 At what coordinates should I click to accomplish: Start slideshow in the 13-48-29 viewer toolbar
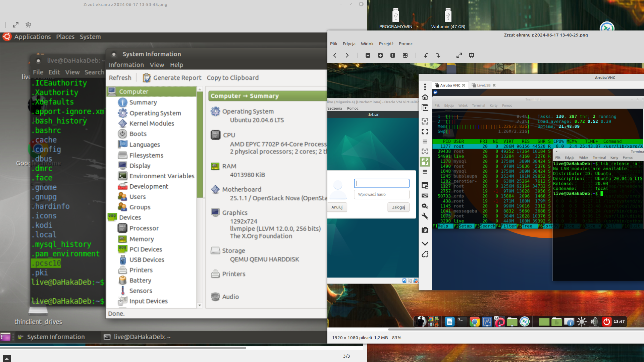point(472,55)
